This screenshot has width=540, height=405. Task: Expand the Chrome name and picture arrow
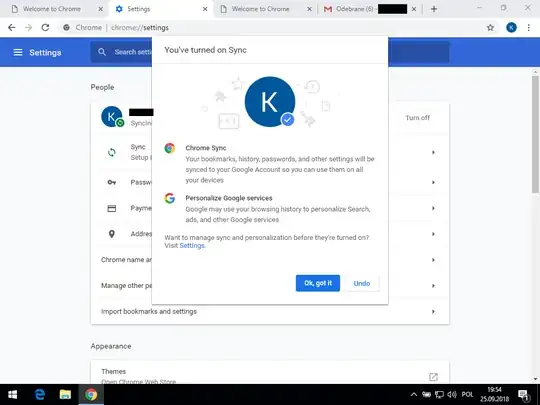tap(433, 260)
